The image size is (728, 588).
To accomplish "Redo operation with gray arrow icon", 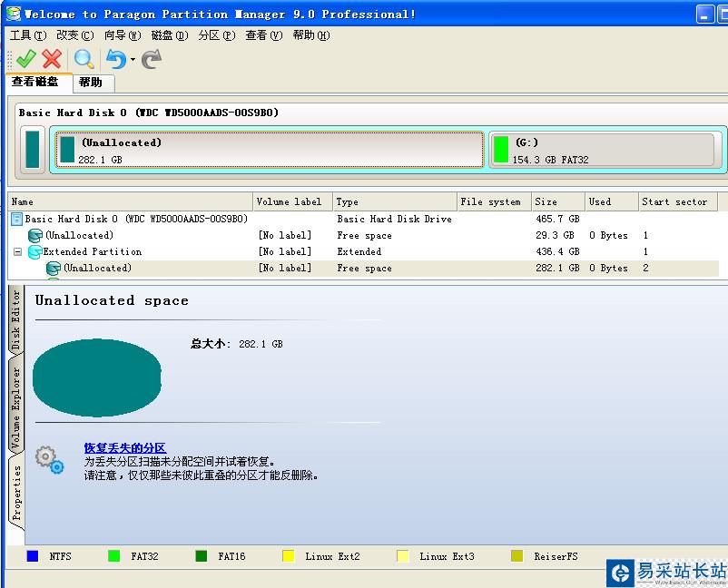I will [152, 59].
